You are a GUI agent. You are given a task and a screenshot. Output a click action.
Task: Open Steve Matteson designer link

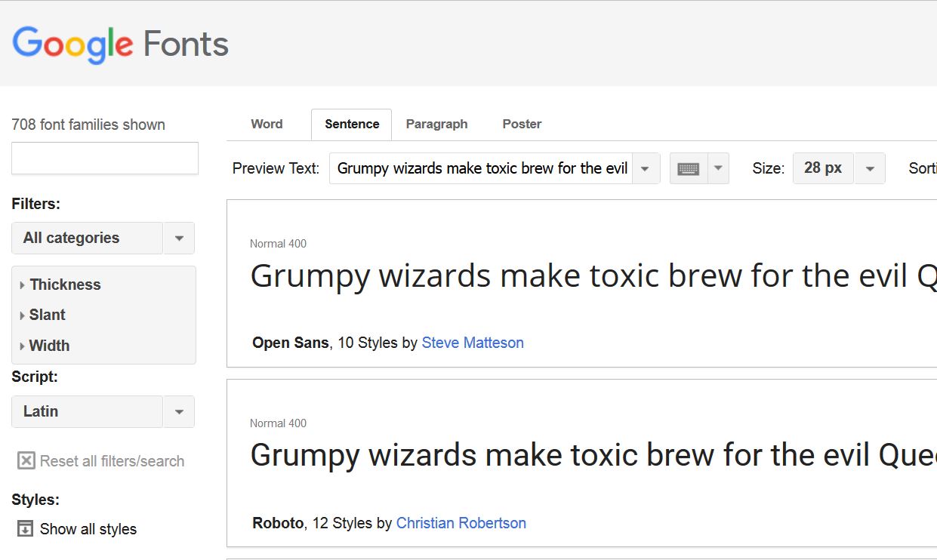coord(473,343)
